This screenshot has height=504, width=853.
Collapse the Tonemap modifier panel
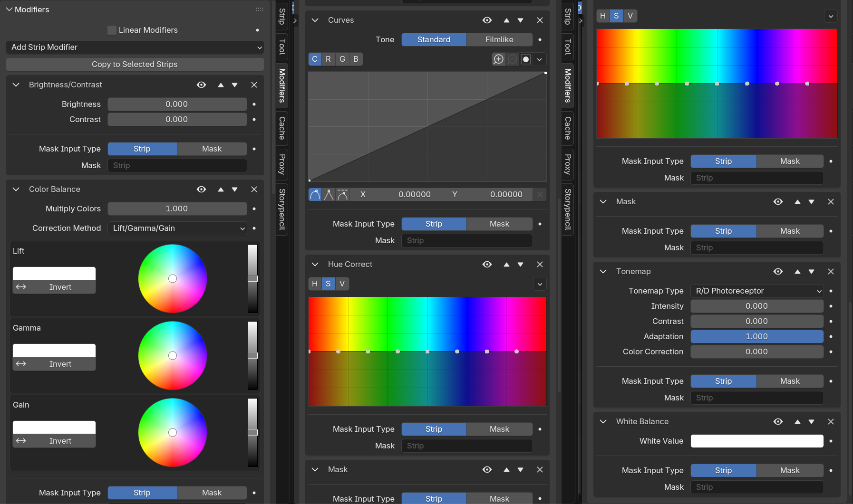[x=603, y=271]
